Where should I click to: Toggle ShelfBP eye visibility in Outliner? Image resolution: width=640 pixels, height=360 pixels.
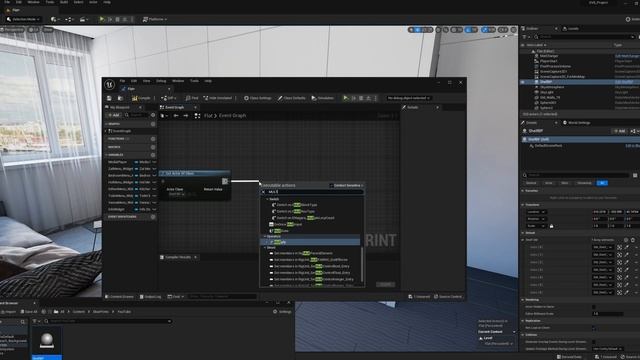pyautogui.click(x=523, y=82)
